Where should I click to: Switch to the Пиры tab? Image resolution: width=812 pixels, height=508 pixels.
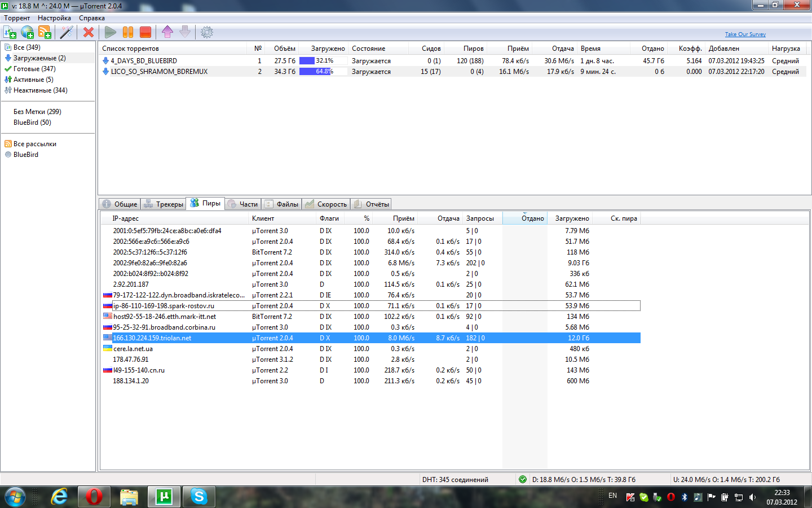205,203
